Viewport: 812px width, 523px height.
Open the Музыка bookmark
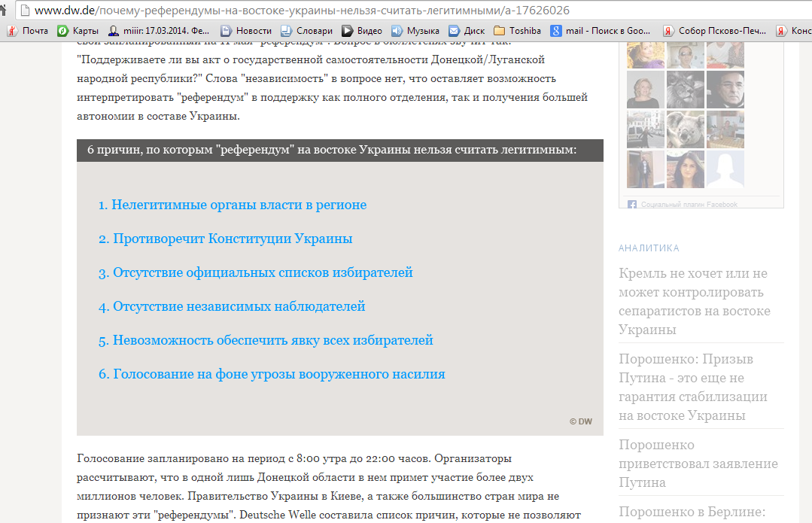(x=415, y=31)
